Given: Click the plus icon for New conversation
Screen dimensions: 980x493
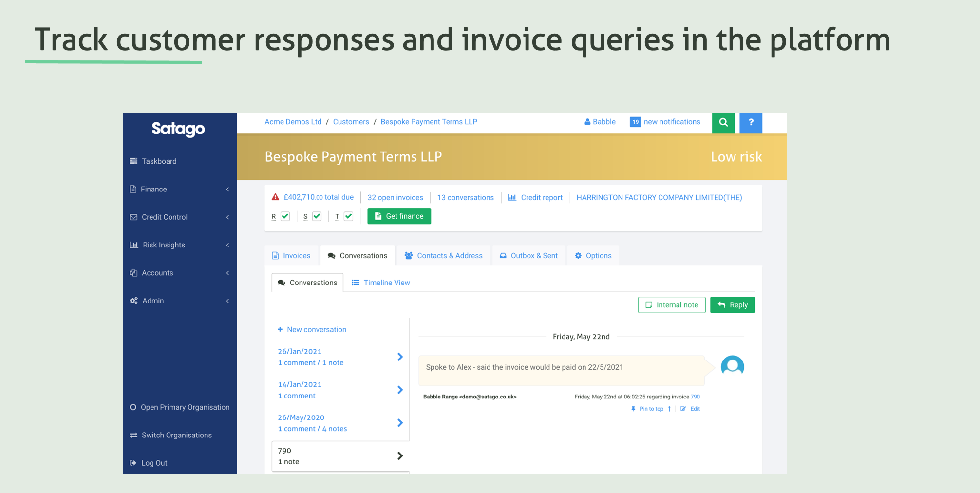Looking at the screenshot, I should [280, 330].
